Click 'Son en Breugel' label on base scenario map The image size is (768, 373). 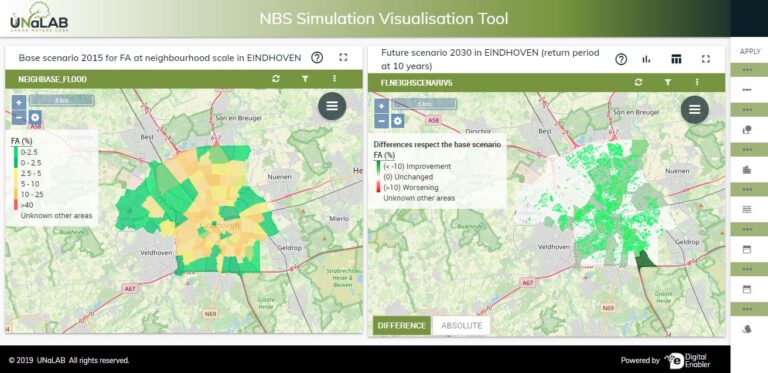[x=240, y=118]
